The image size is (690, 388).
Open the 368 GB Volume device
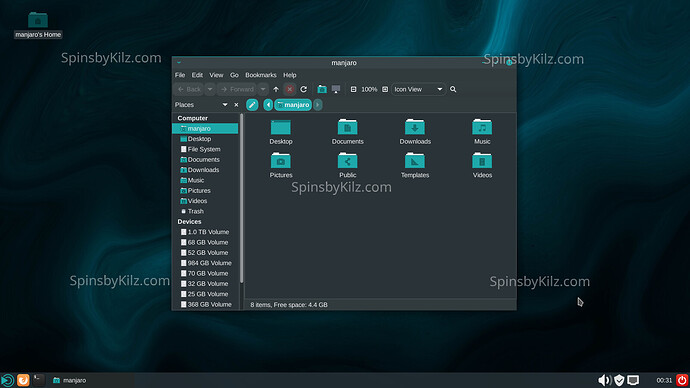point(205,304)
